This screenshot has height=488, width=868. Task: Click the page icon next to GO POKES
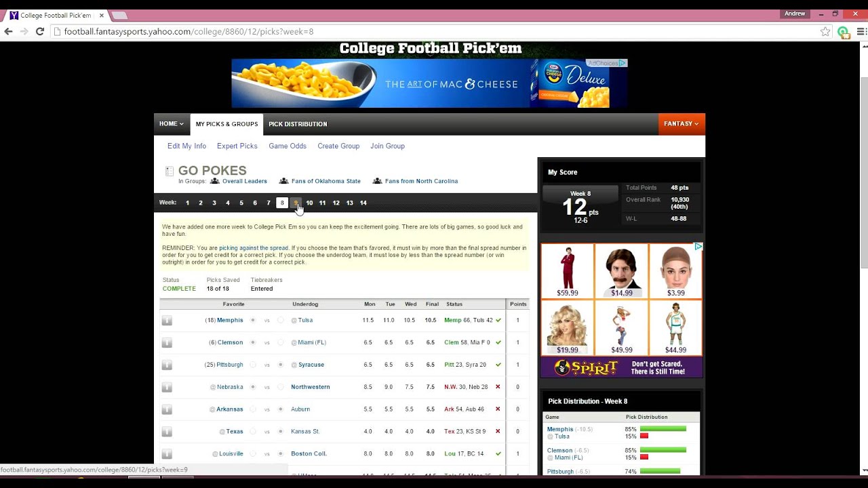[170, 171]
